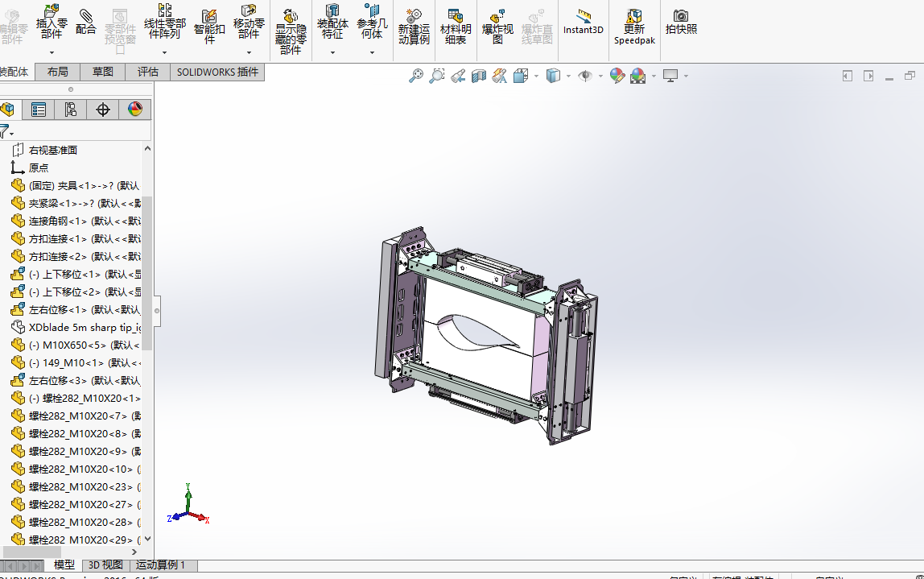This screenshot has width=924, height=579.
Task: Click the 更新 Speedpak toolbar button
Action: 634,27
